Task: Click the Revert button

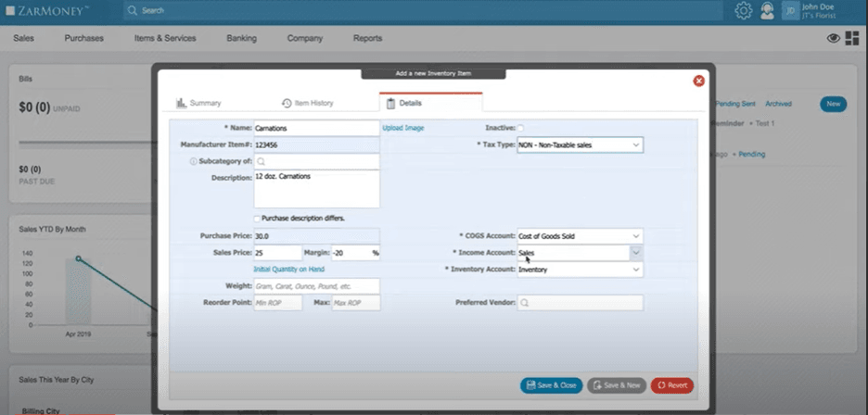Action: pyautogui.click(x=672, y=385)
